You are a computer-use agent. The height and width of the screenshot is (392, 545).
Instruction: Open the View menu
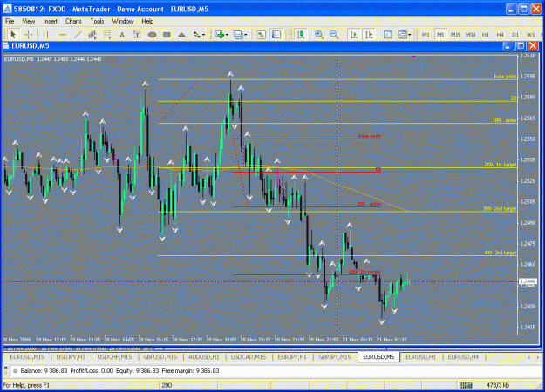(29, 21)
